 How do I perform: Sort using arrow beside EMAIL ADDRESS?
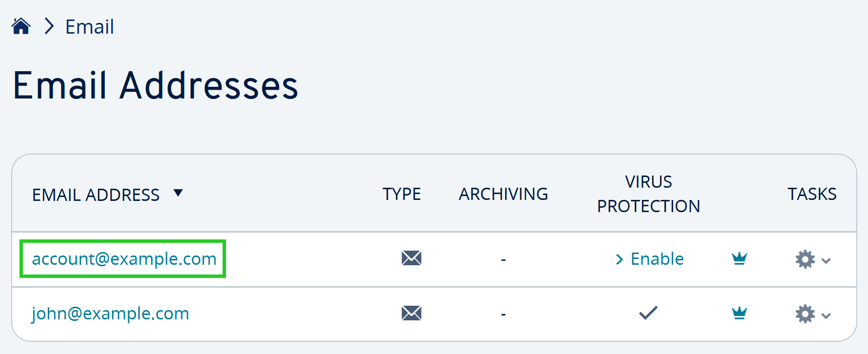(178, 193)
